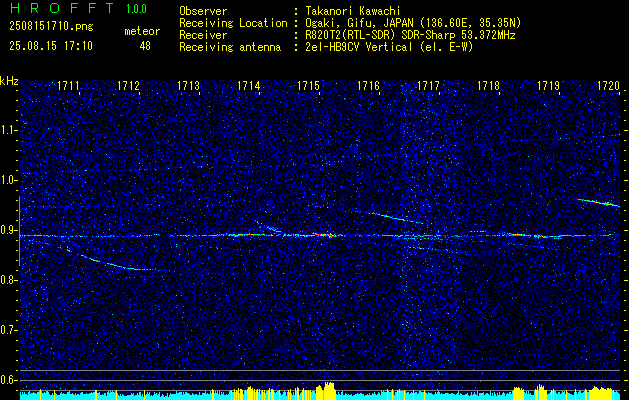This screenshot has height=400, width=629.
Task: Click the HROFFT program title
Action: click(x=62, y=8)
